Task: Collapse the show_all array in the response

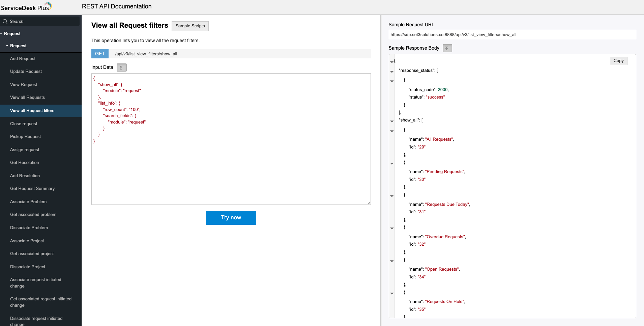Action: point(391,121)
